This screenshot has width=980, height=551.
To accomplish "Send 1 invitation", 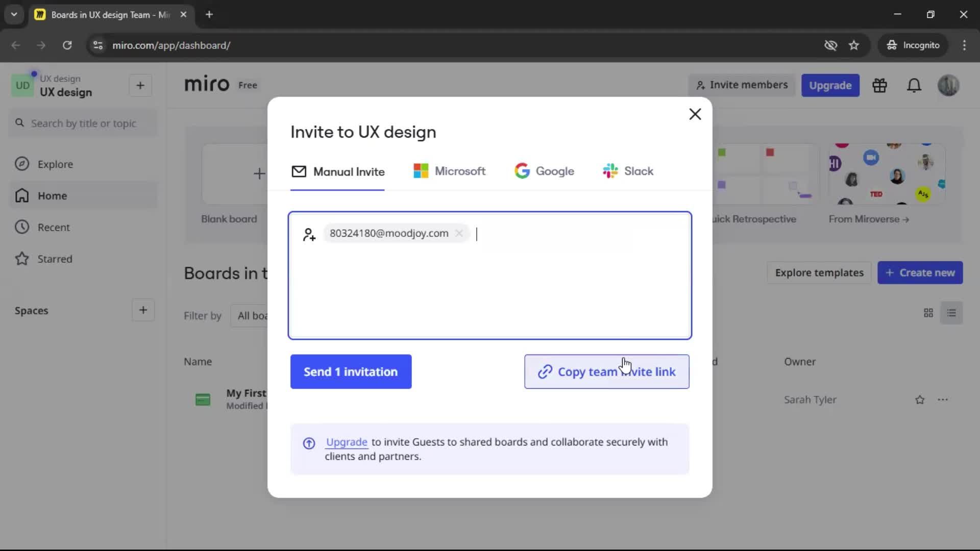I will pyautogui.click(x=351, y=372).
